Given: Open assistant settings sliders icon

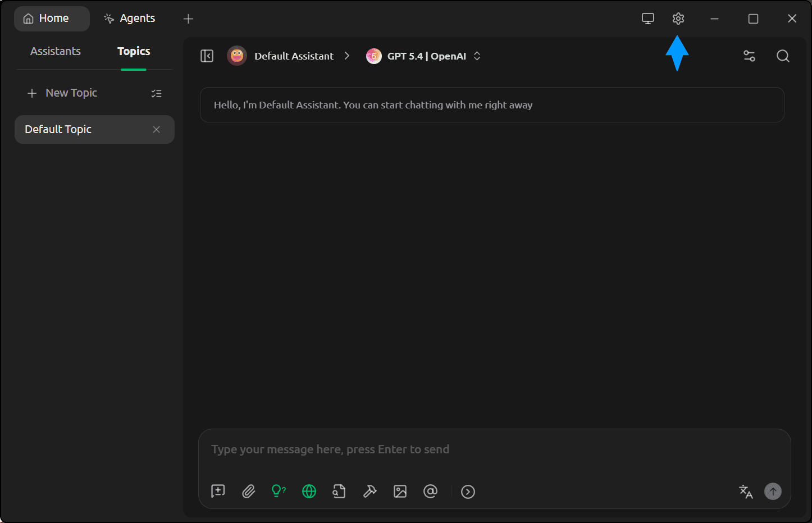Looking at the screenshot, I should (x=749, y=56).
